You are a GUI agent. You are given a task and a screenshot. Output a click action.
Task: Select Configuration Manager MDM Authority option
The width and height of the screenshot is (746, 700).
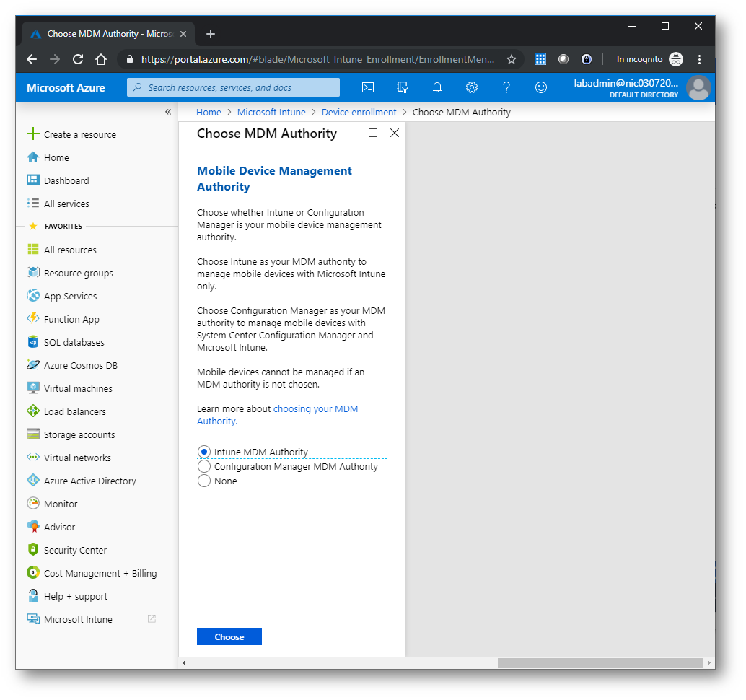[288, 466]
